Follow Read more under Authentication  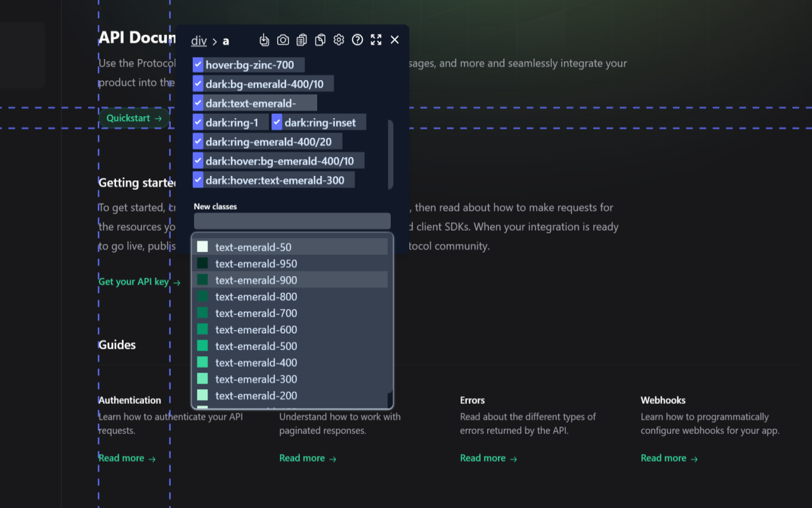click(x=127, y=458)
